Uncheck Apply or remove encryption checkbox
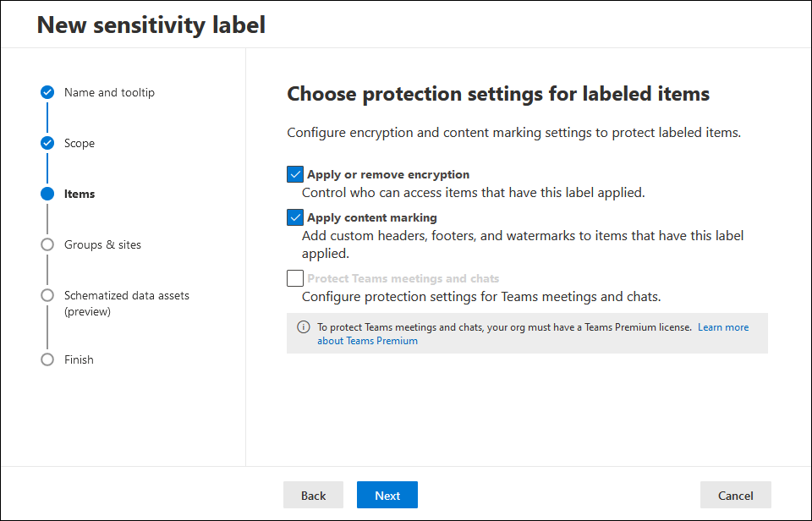This screenshot has width=812, height=521. (295, 174)
